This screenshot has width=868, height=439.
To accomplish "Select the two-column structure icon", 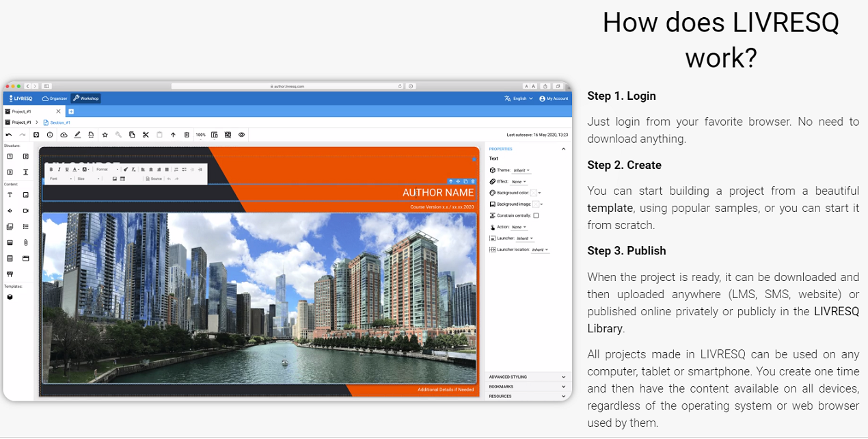I will (26, 157).
